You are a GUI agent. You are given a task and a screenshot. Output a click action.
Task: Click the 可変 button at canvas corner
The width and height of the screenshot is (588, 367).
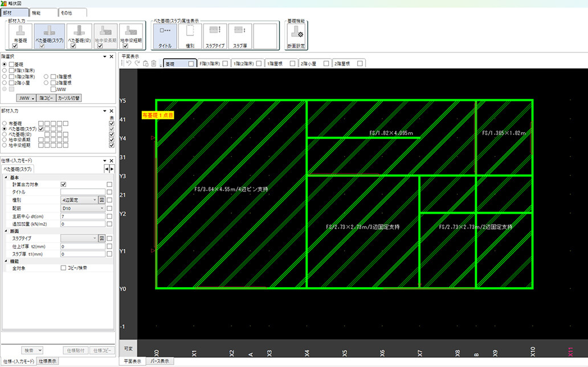tap(128, 349)
